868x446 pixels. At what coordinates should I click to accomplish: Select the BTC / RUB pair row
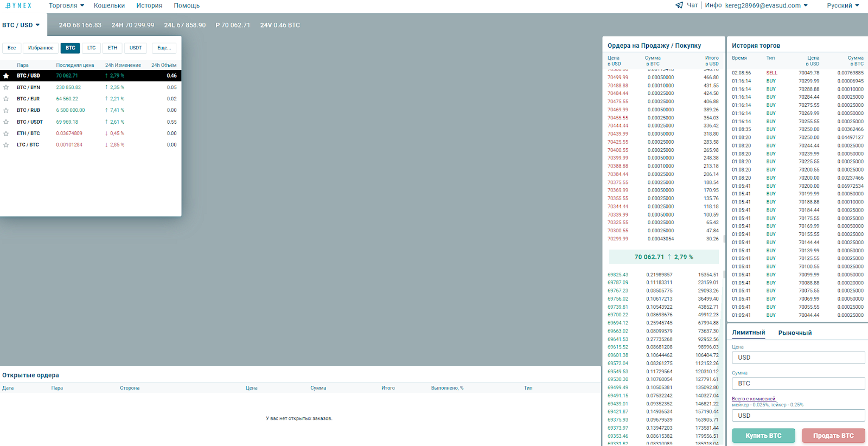(91, 110)
